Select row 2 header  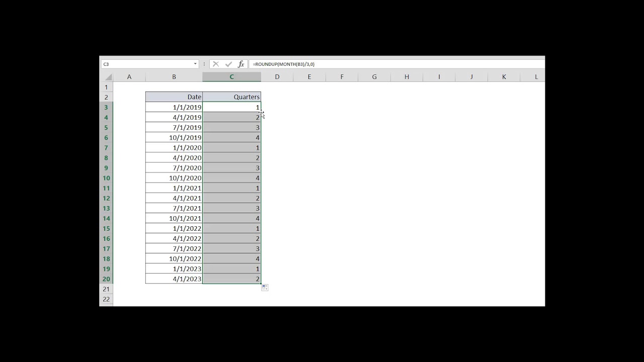tap(106, 97)
